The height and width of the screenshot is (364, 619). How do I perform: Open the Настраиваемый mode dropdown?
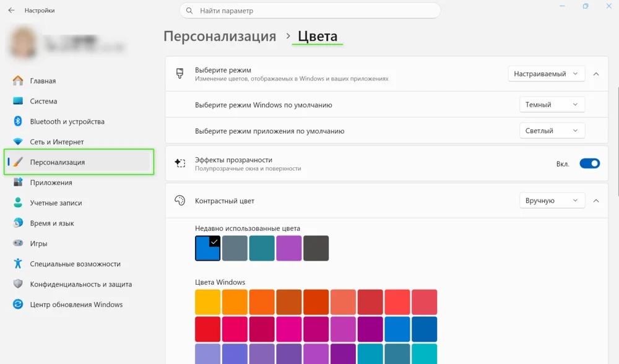[x=546, y=74]
